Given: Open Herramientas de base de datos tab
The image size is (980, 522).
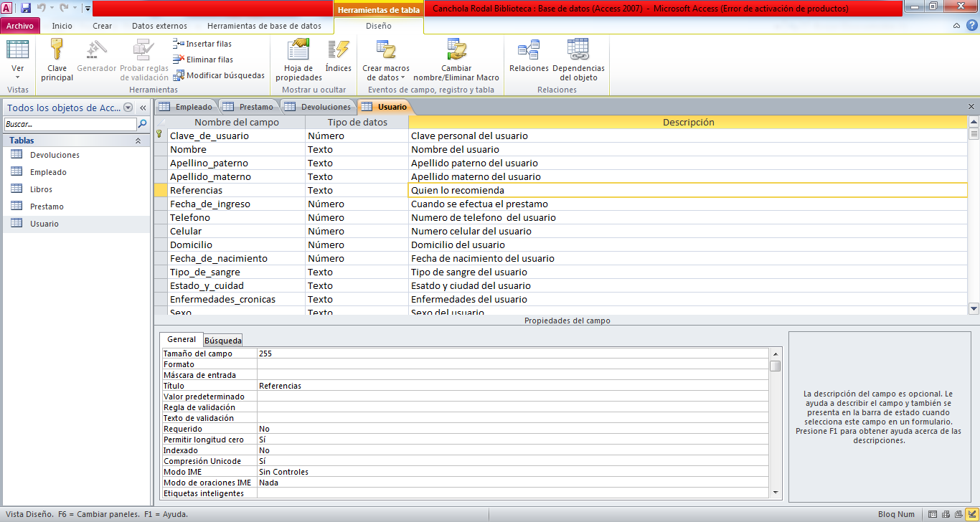Looking at the screenshot, I should 265,26.
